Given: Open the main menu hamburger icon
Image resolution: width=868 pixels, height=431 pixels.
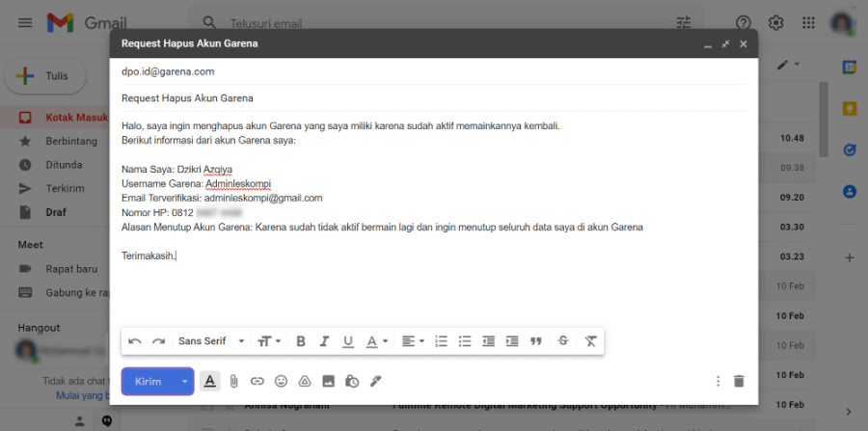Looking at the screenshot, I should tap(25, 23).
